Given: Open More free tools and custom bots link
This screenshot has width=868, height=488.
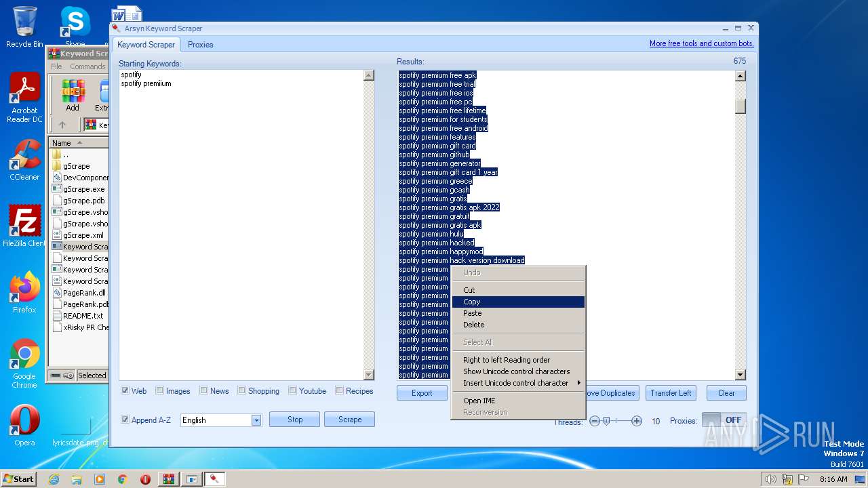Looking at the screenshot, I should [x=702, y=43].
